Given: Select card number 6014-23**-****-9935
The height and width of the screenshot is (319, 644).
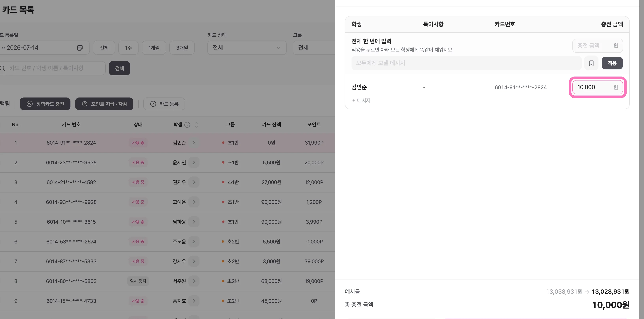Looking at the screenshot, I should [x=71, y=163].
